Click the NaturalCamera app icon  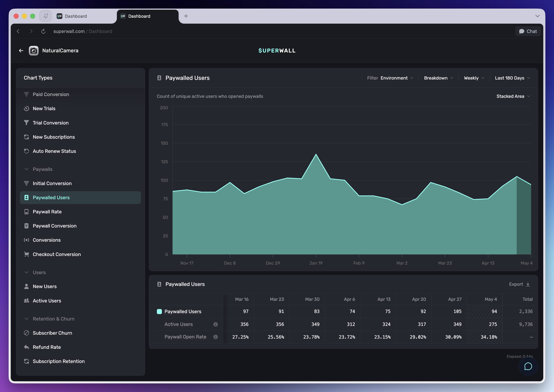(x=34, y=51)
